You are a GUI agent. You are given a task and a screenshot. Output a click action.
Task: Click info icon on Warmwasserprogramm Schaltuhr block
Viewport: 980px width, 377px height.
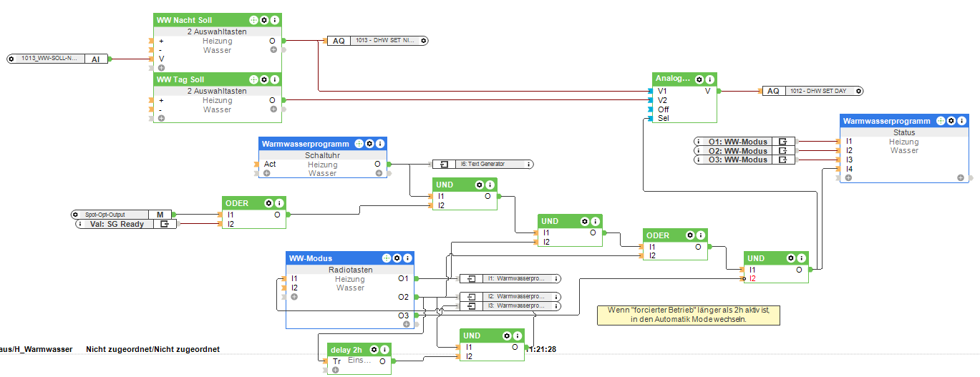coord(379,144)
